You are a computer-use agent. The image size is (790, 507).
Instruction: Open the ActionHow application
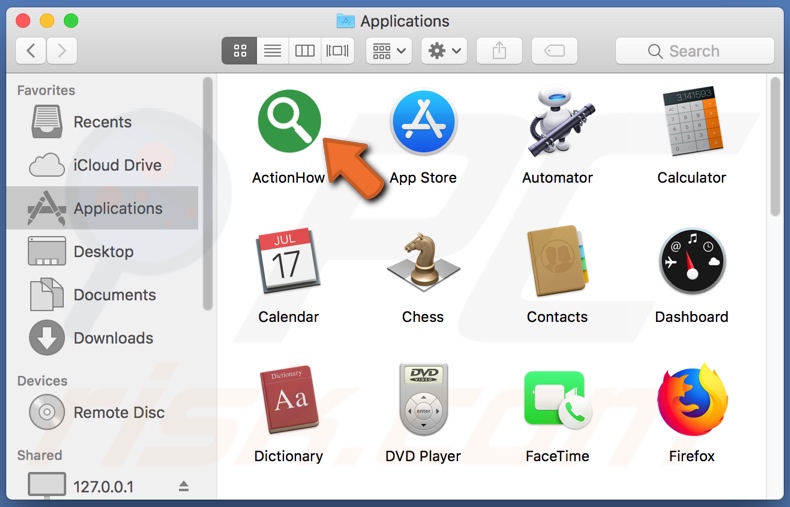click(289, 121)
